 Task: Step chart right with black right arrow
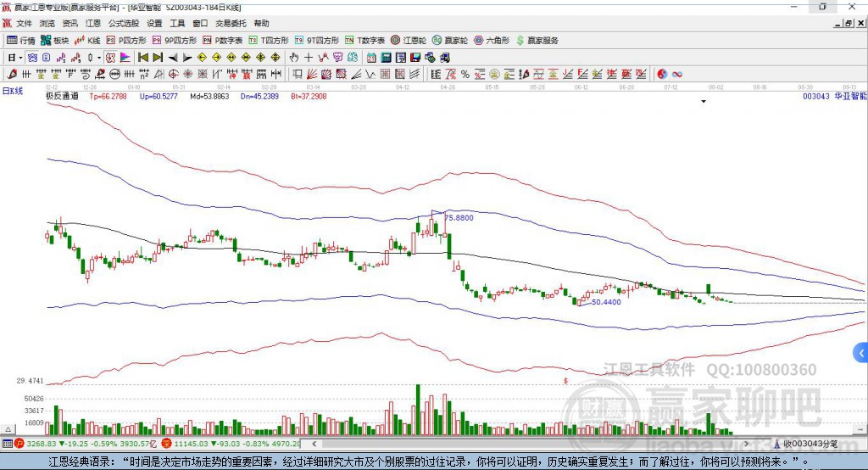(x=187, y=58)
